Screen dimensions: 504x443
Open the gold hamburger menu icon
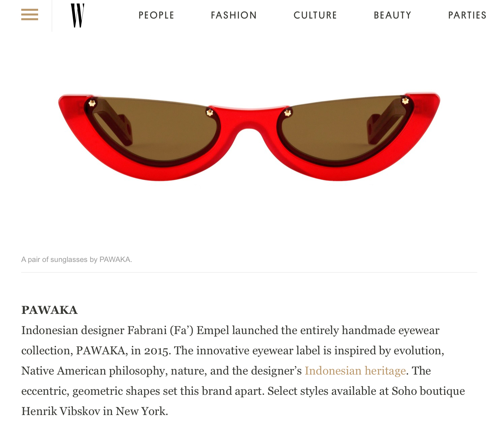point(30,15)
